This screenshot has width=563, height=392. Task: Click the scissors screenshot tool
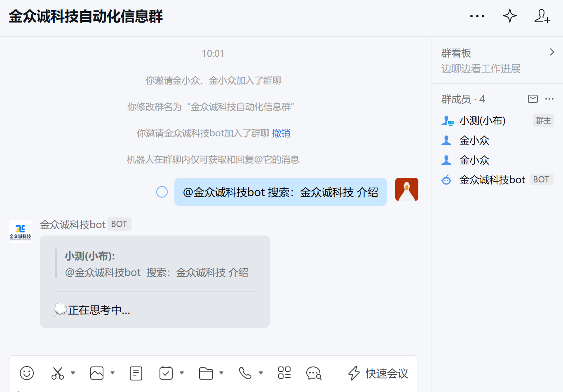(x=58, y=373)
